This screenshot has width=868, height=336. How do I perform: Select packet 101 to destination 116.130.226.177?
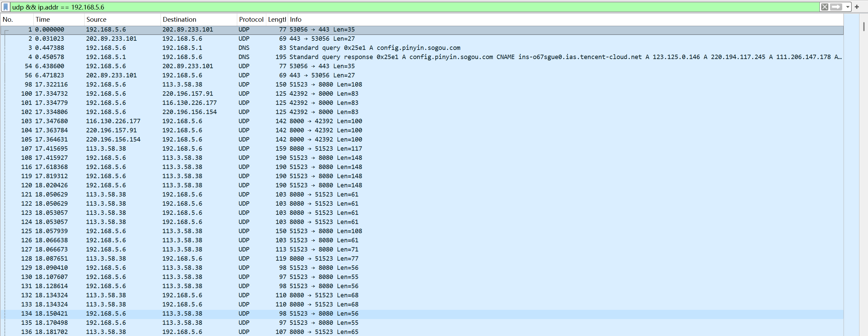(422, 103)
